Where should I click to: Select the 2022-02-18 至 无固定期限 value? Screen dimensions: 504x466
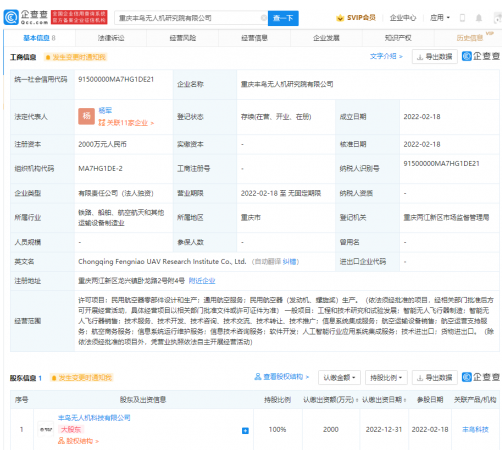[281, 193]
